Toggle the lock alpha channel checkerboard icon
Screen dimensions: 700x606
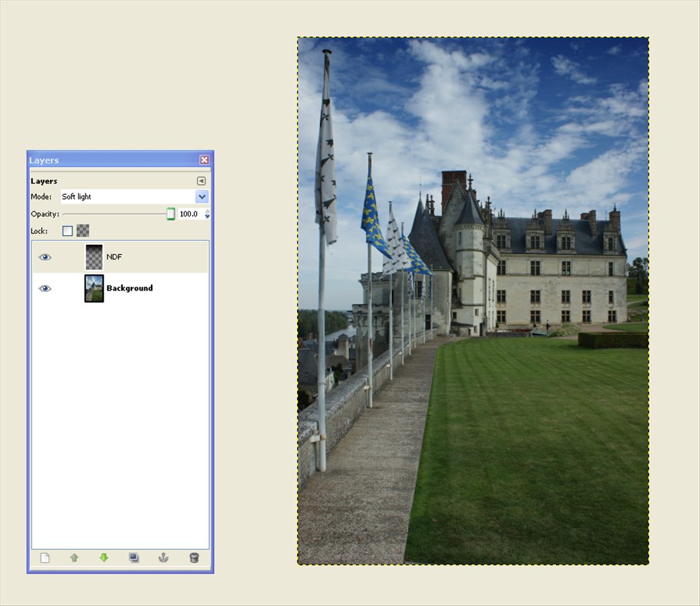click(x=83, y=231)
